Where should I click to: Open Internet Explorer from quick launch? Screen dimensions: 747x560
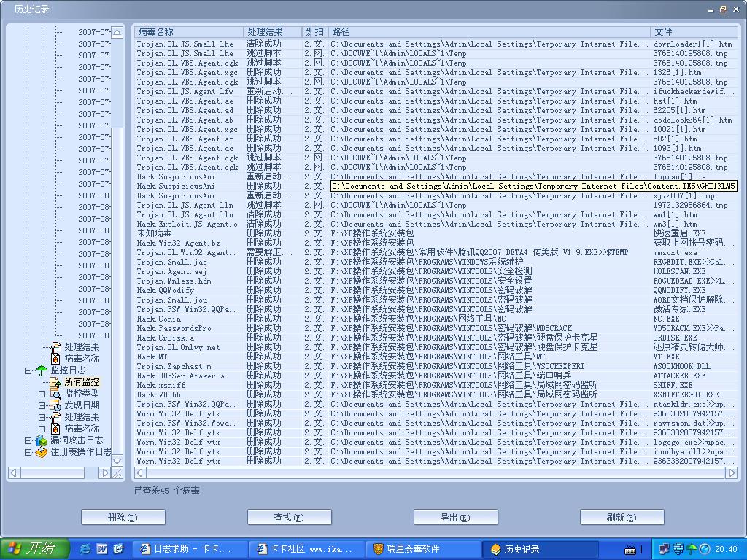coord(85,549)
